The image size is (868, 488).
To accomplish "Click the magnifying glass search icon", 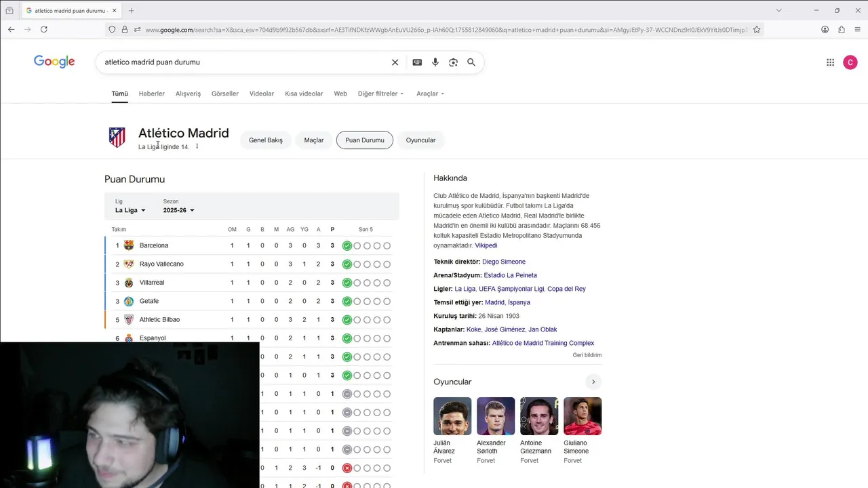I will (x=471, y=62).
